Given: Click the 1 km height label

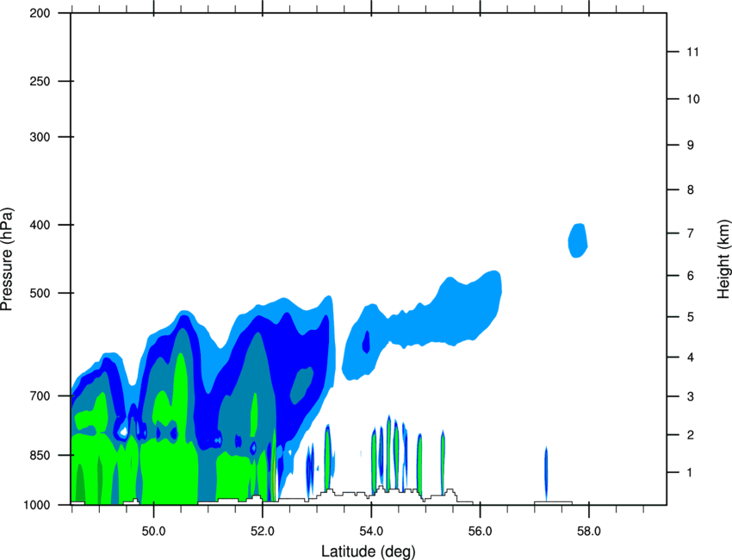Looking at the screenshot, I should click(690, 473).
